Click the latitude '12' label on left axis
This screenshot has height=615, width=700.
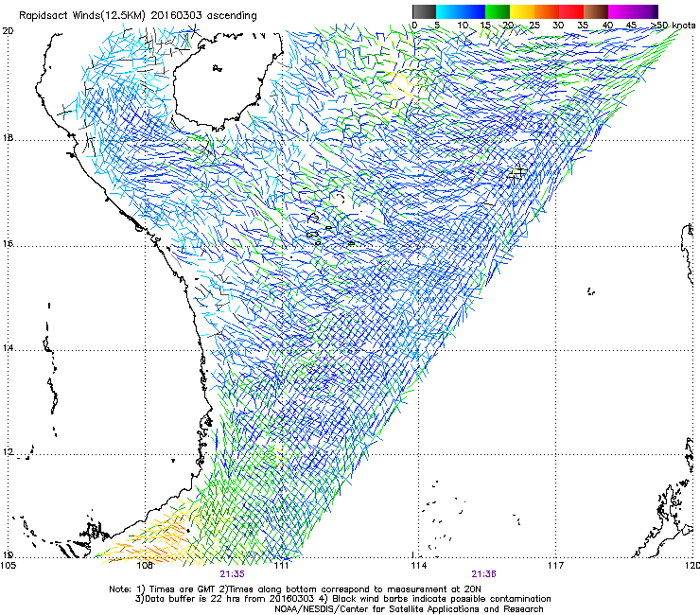click(8, 452)
